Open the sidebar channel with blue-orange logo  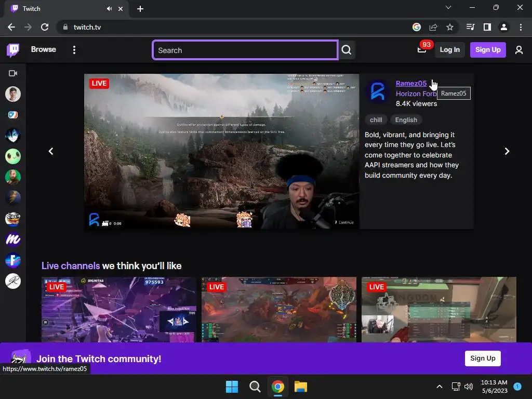tap(13, 115)
